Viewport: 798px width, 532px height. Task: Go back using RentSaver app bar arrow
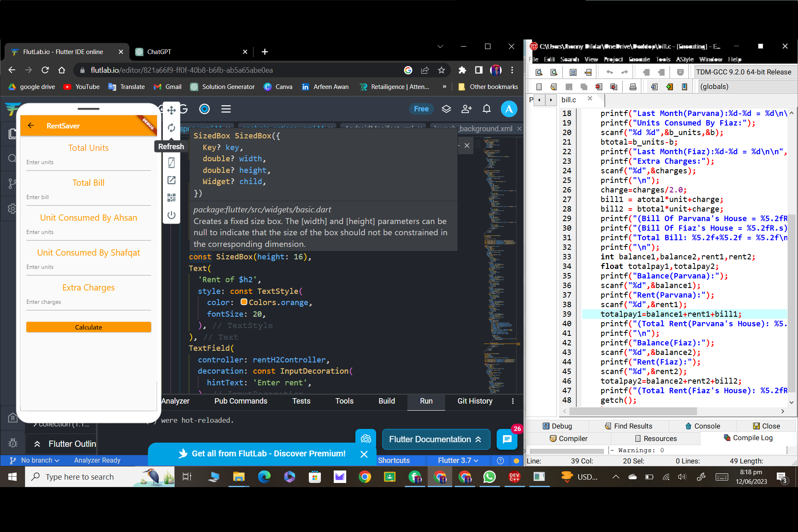click(x=31, y=126)
